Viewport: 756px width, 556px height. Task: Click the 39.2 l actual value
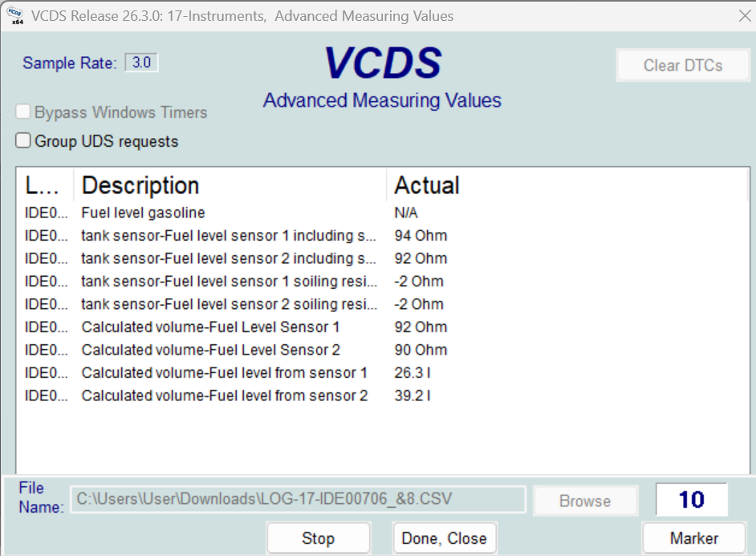pyautogui.click(x=413, y=396)
